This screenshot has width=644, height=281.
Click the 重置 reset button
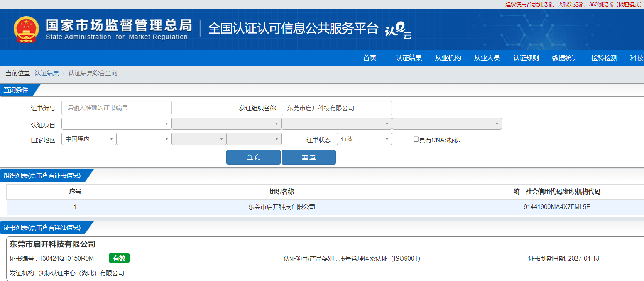[309, 157]
